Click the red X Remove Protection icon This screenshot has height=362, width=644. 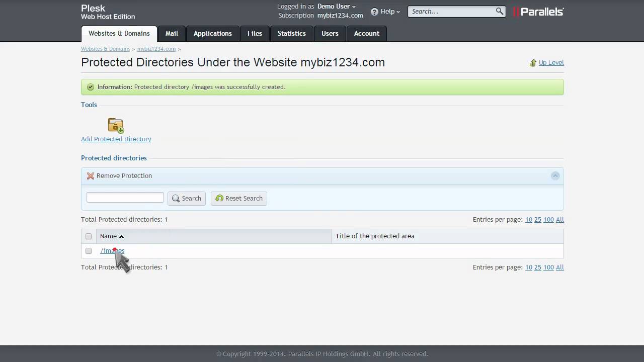point(91,176)
